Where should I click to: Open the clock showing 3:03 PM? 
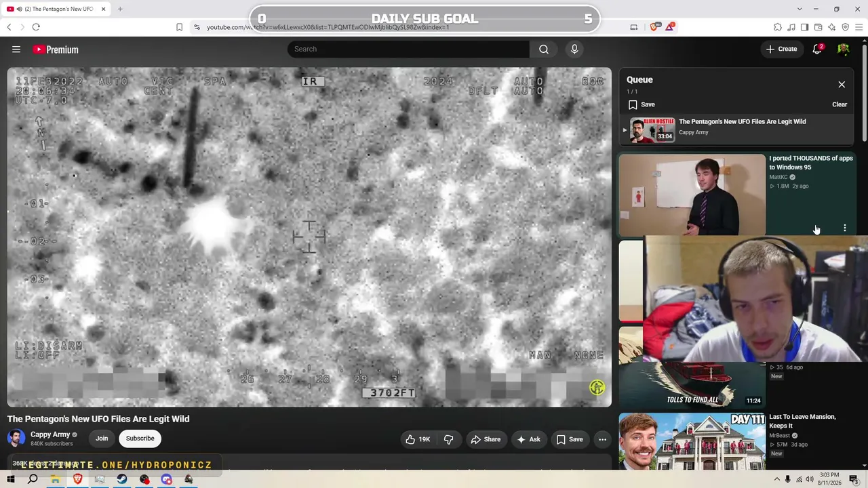[x=829, y=479]
